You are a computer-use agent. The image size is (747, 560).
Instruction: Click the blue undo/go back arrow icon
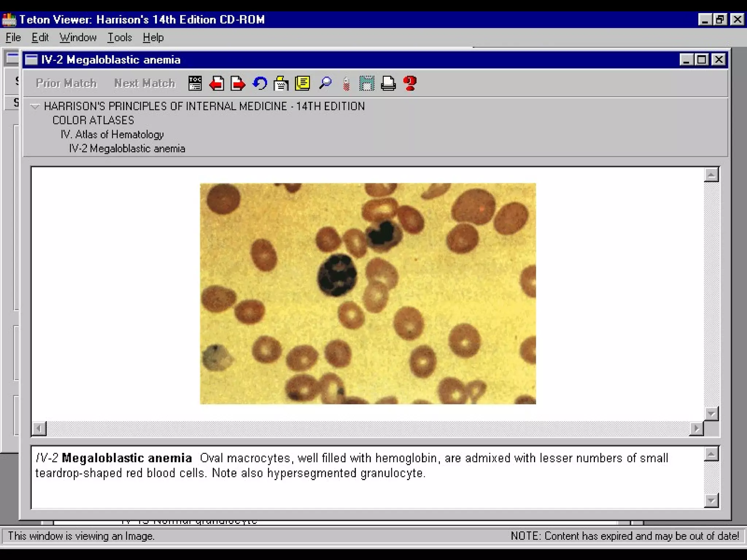pos(260,83)
